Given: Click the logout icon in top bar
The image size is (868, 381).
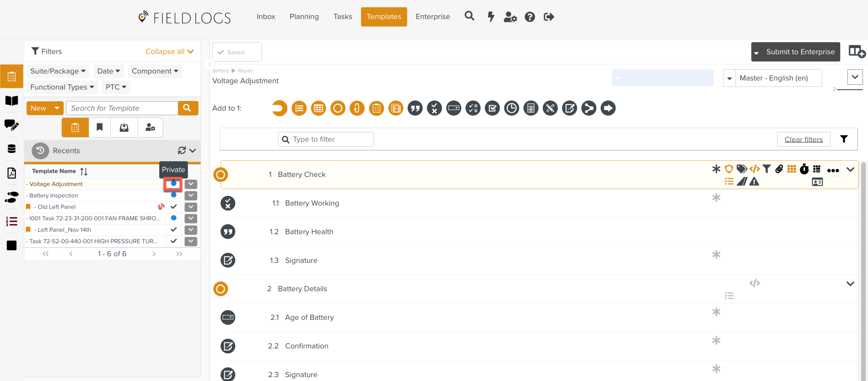Looking at the screenshot, I should 549,17.
